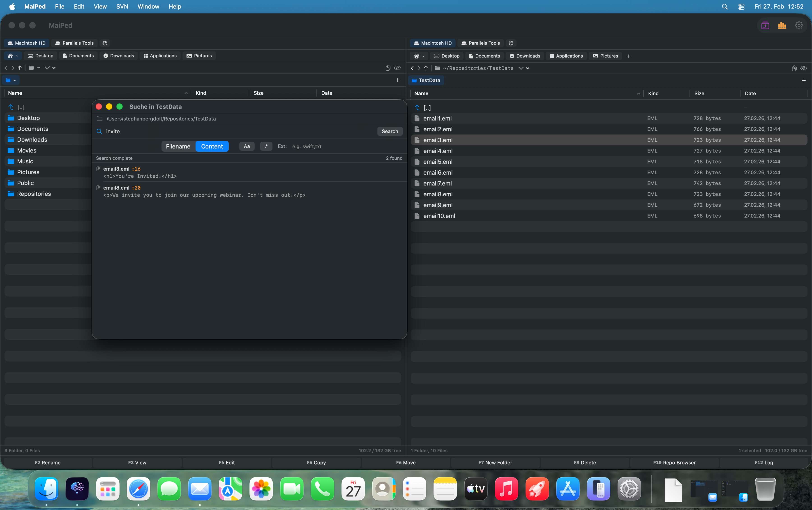Click network globe icon in right pane

click(x=511, y=43)
